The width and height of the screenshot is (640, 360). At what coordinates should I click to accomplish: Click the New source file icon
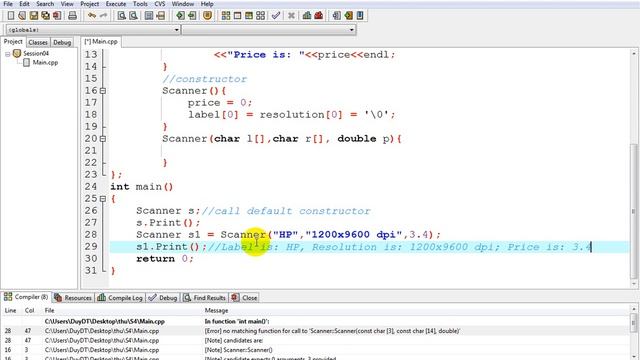click(11, 16)
